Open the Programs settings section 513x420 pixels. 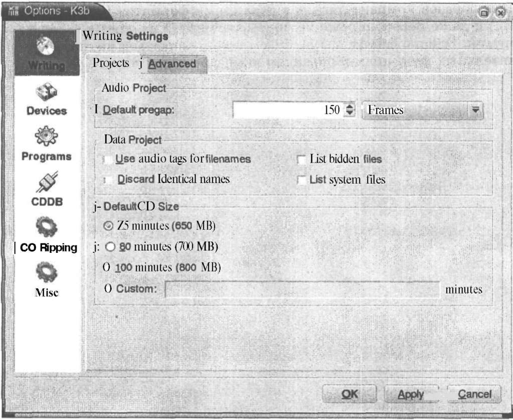click(x=47, y=144)
